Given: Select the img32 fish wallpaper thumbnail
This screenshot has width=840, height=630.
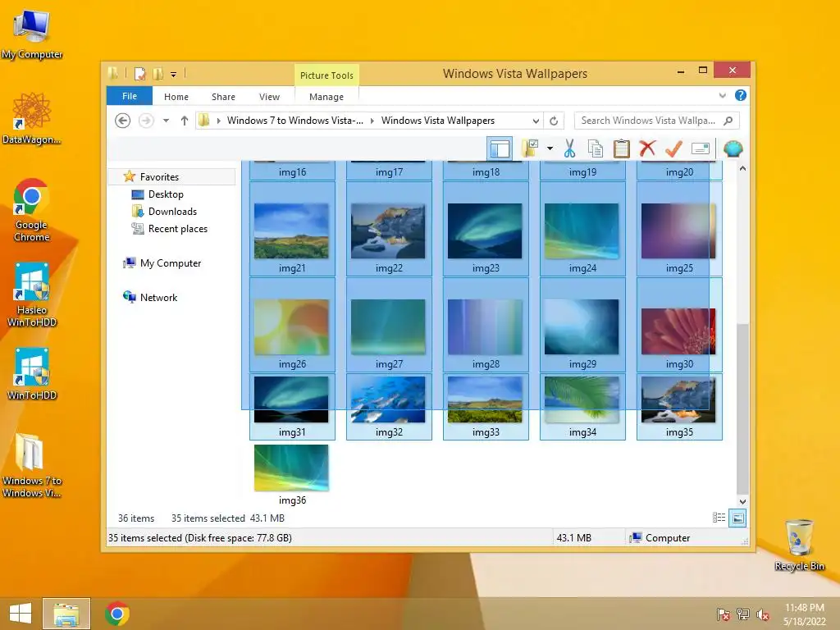Looking at the screenshot, I should coord(388,399).
